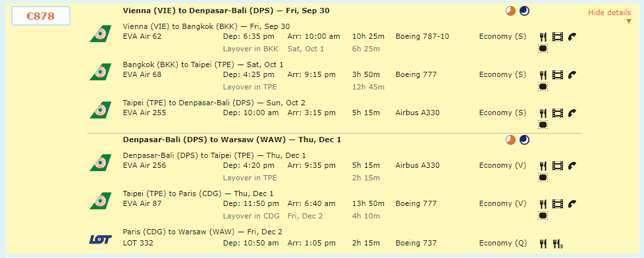The height and width of the screenshot is (258, 644).
Task: Click the phone icon for EVA Air 255
Action: (572, 113)
